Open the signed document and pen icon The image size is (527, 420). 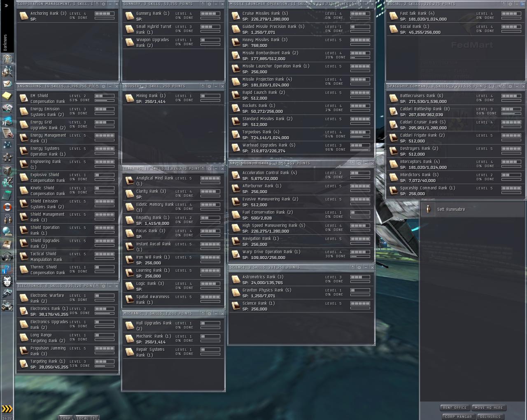7,133
